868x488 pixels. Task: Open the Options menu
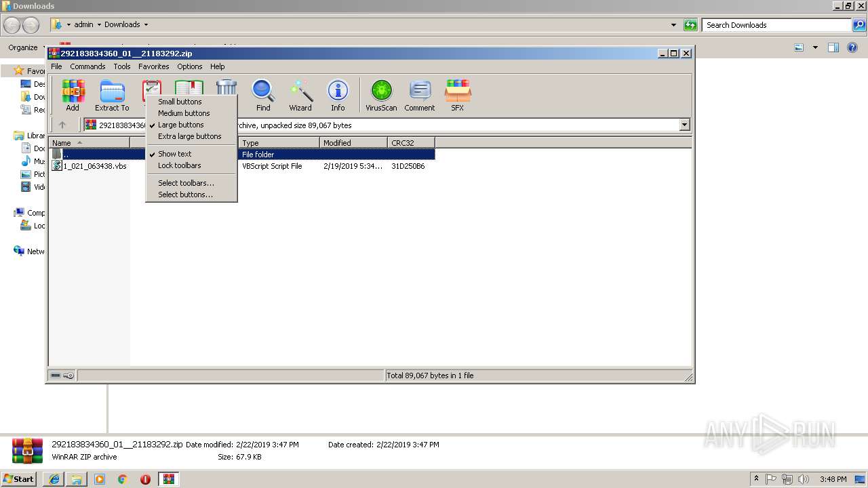click(x=190, y=66)
